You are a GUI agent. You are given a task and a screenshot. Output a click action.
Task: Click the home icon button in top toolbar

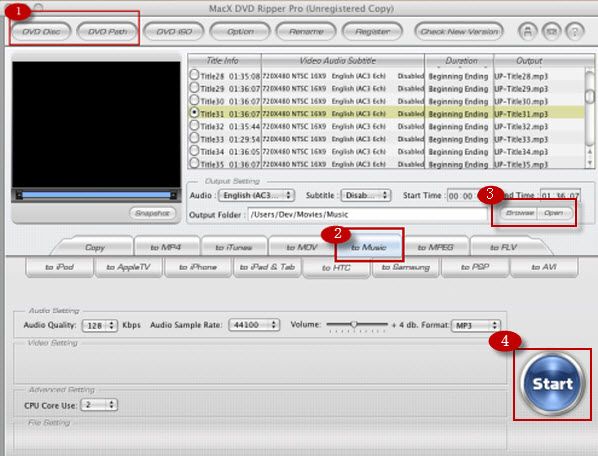(528, 31)
